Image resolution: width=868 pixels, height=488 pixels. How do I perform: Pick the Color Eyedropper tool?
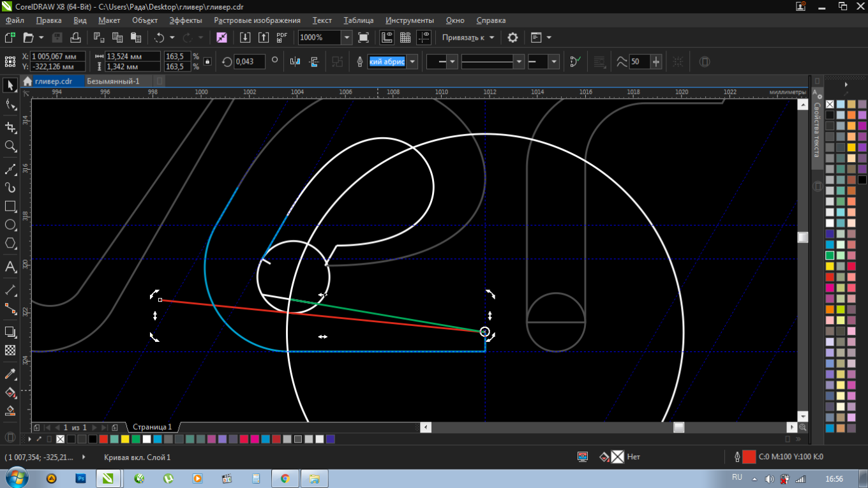(10, 374)
